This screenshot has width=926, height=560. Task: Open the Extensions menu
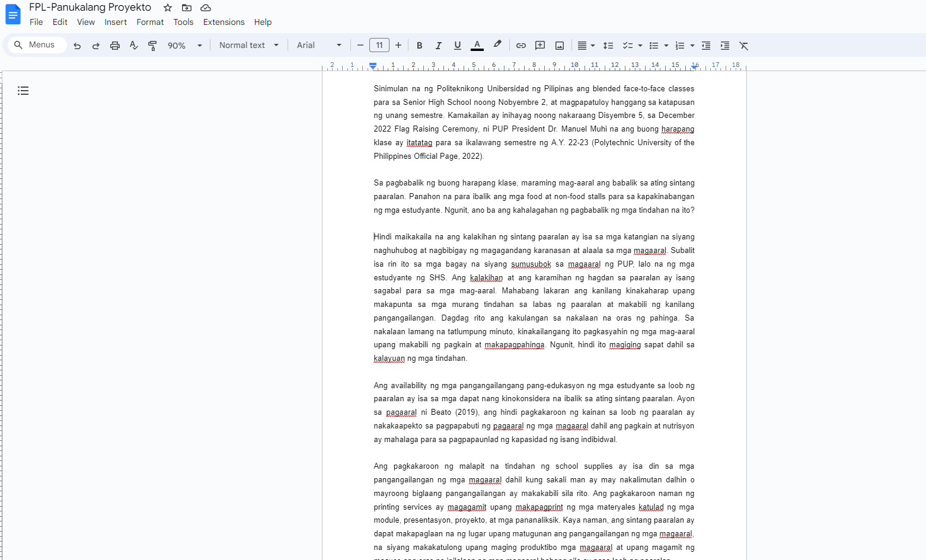click(x=223, y=22)
